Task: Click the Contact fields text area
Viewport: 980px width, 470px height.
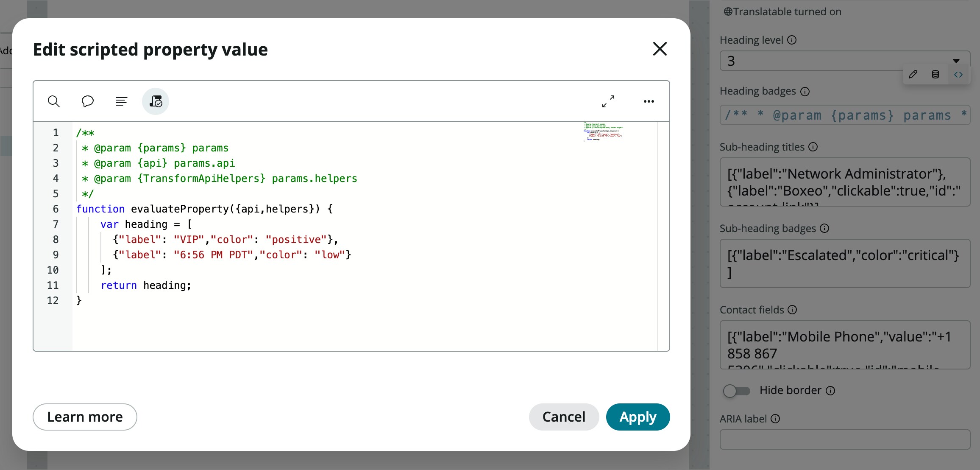Action: (845, 345)
